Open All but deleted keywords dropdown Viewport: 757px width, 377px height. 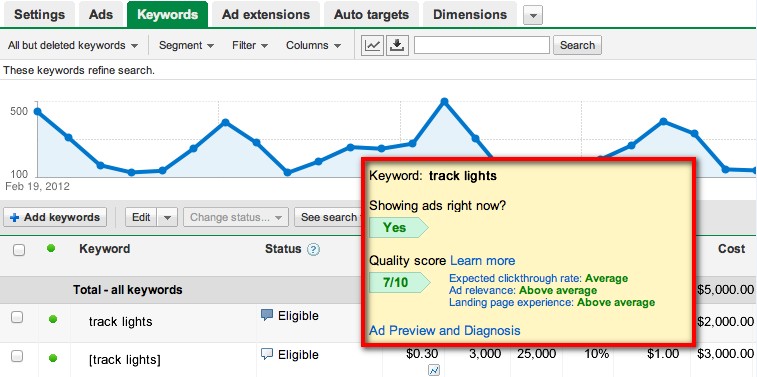(73, 45)
